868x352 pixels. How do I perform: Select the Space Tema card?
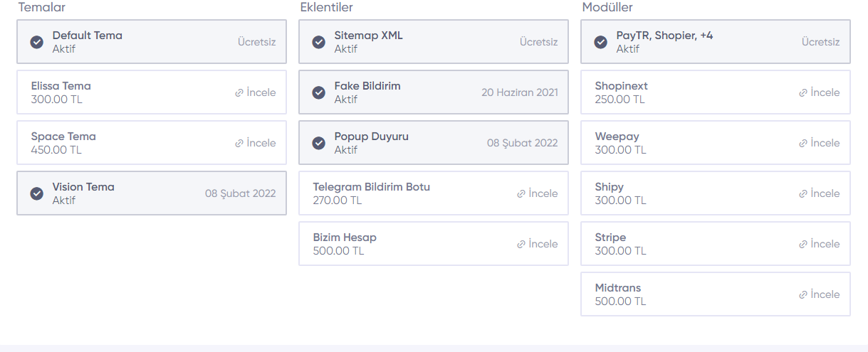[152, 143]
